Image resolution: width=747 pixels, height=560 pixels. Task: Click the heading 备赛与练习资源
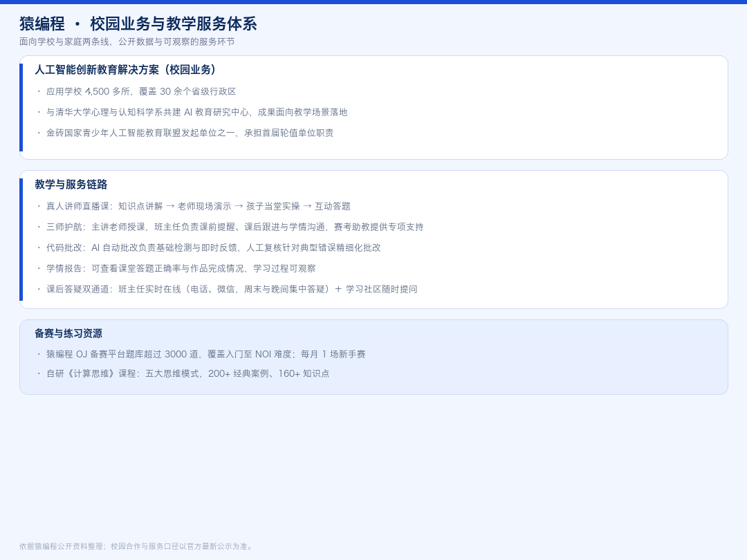click(68, 334)
